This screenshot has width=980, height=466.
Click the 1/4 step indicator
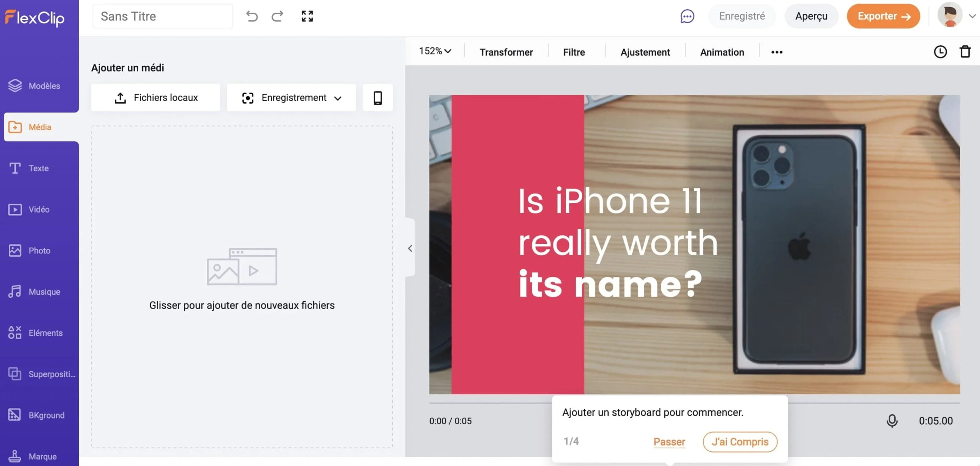pyautogui.click(x=571, y=441)
